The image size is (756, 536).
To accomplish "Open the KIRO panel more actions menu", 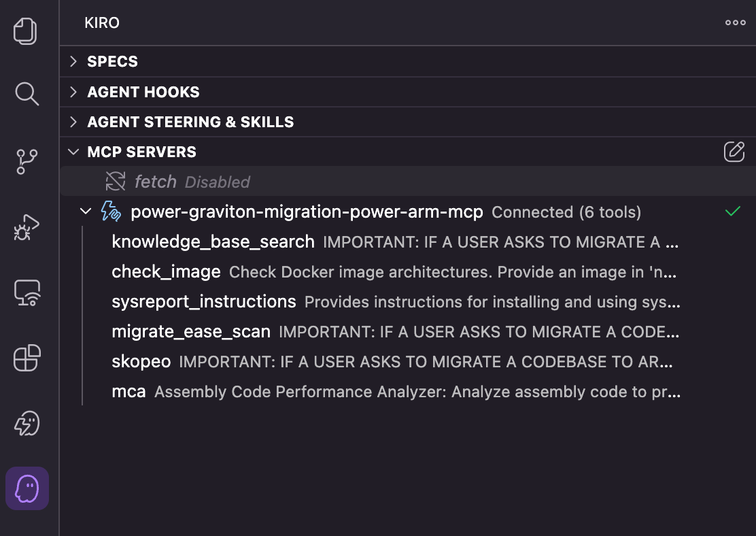I will (736, 22).
